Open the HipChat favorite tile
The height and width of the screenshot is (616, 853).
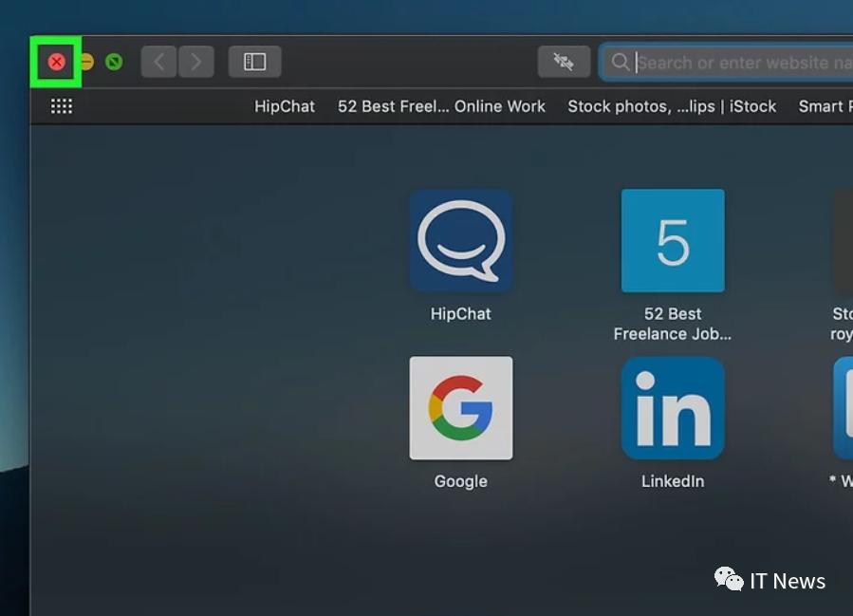pos(461,240)
